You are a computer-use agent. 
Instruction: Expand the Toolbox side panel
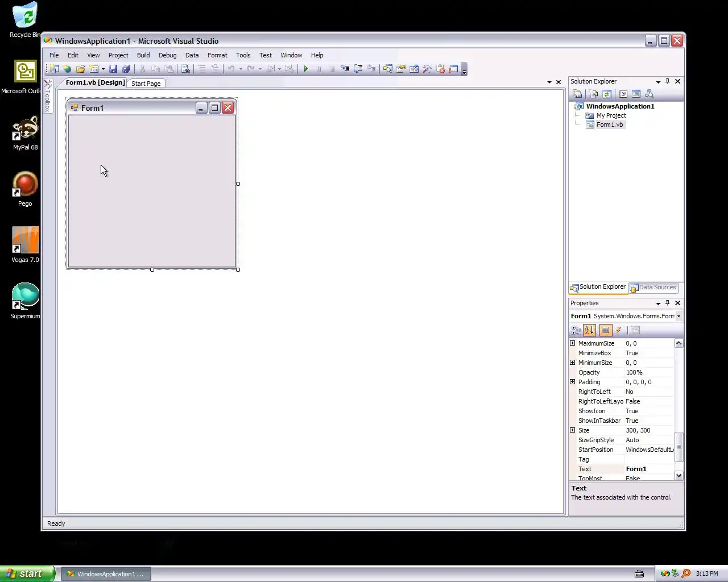tap(48, 95)
